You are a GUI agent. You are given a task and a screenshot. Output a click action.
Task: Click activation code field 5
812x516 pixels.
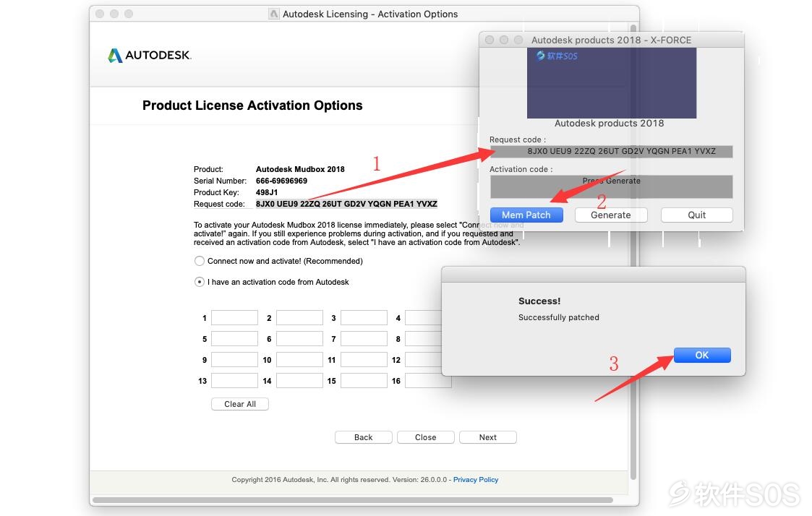[x=234, y=339]
